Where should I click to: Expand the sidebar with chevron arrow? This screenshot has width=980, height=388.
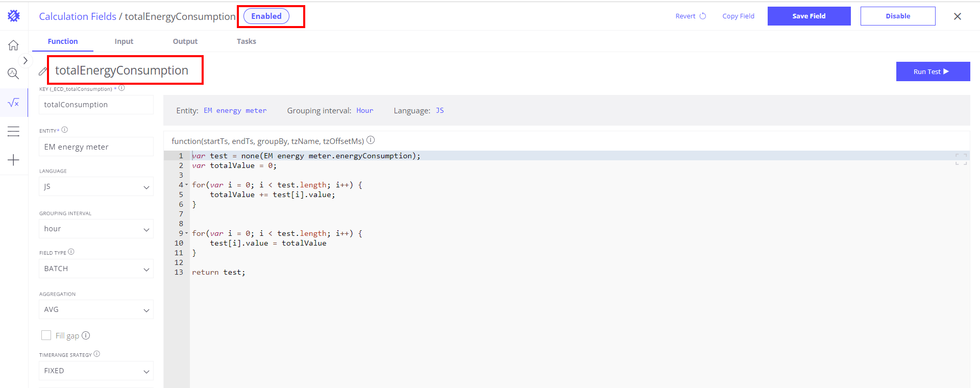[x=25, y=61]
